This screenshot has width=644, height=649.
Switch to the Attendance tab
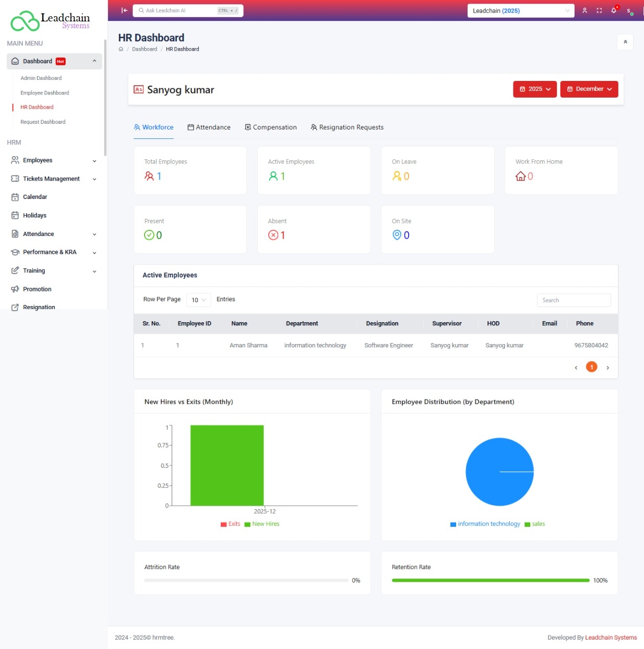209,127
